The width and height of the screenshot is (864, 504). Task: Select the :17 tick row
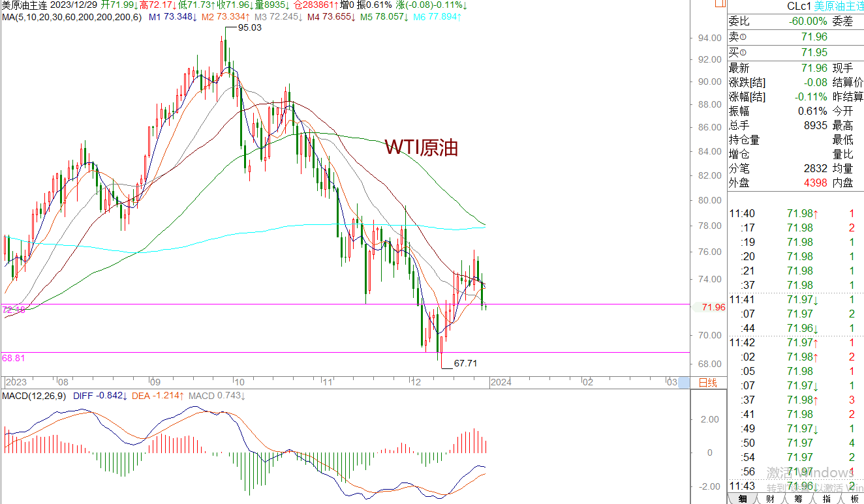[x=795, y=228]
